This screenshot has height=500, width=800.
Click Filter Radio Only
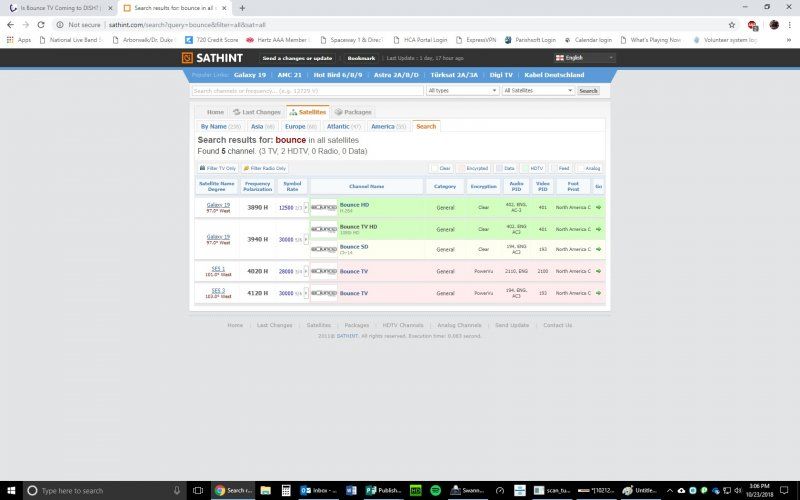265,168
